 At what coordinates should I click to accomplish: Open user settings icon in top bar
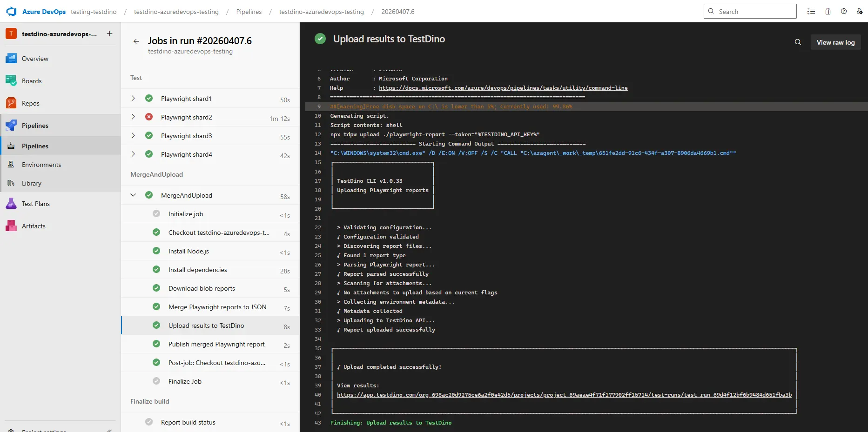coord(860,11)
